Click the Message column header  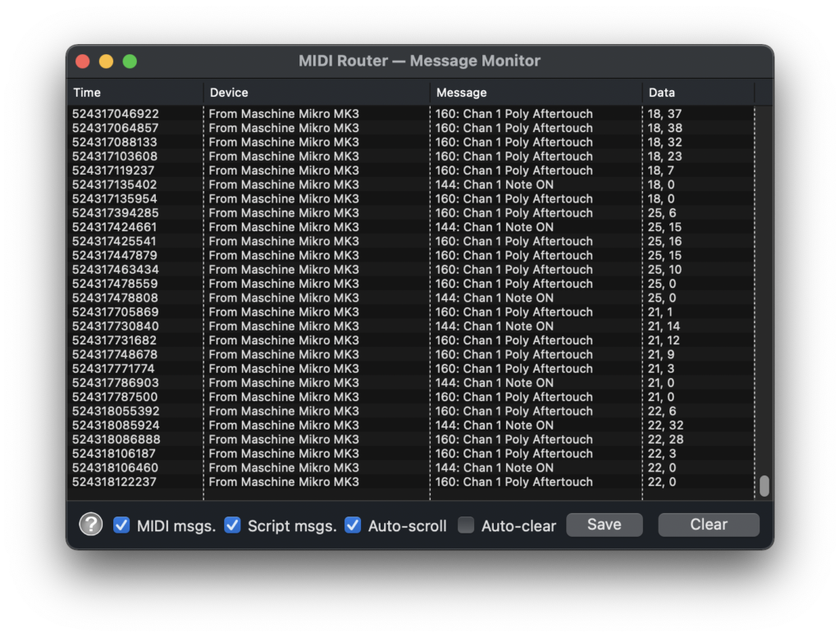click(536, 93)
